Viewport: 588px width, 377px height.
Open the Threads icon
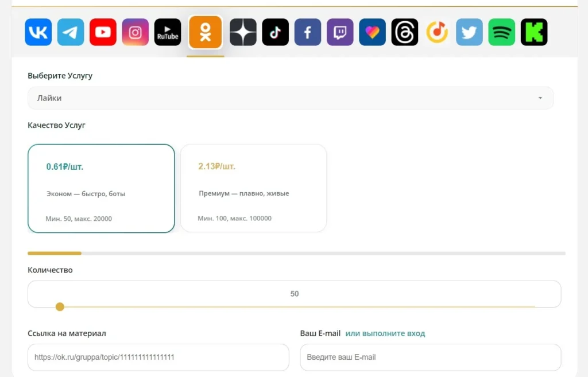click(x=405, y=32)
